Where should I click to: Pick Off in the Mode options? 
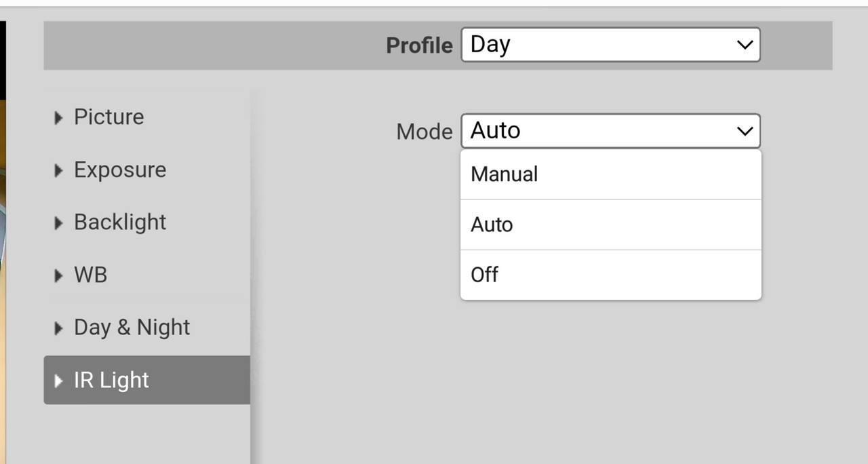click(x=610, y=275)
